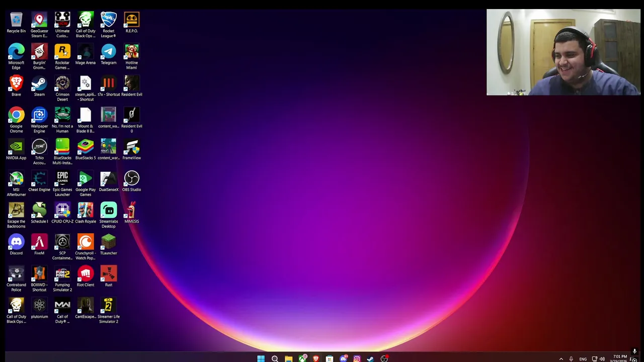The image size is (644, 362).
Task: Open the Steam desktop shortcut
Action: point(39,86)
